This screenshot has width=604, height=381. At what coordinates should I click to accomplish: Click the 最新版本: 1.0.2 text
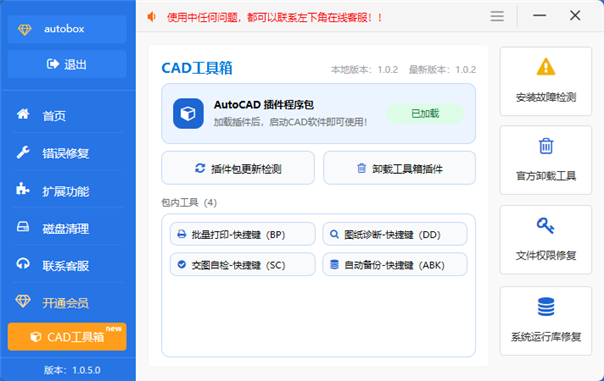tap(442, 70)
